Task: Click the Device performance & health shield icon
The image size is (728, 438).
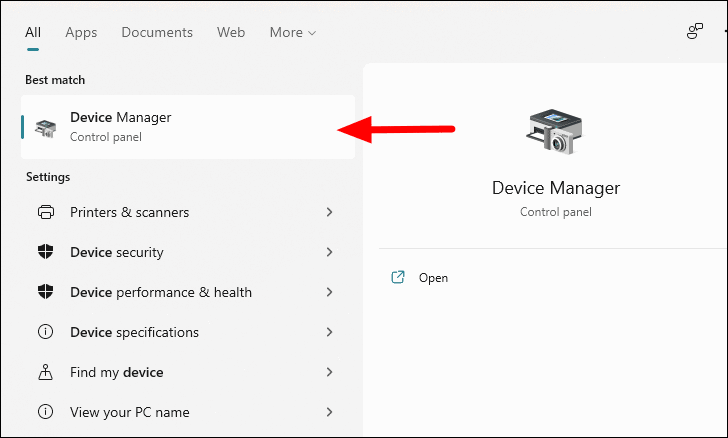Action: click(x=46, y=292)
